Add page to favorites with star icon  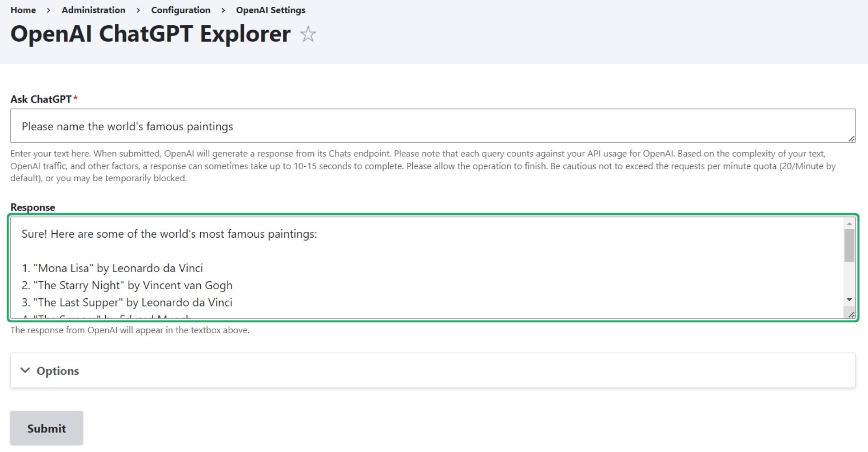click(308, 34)
